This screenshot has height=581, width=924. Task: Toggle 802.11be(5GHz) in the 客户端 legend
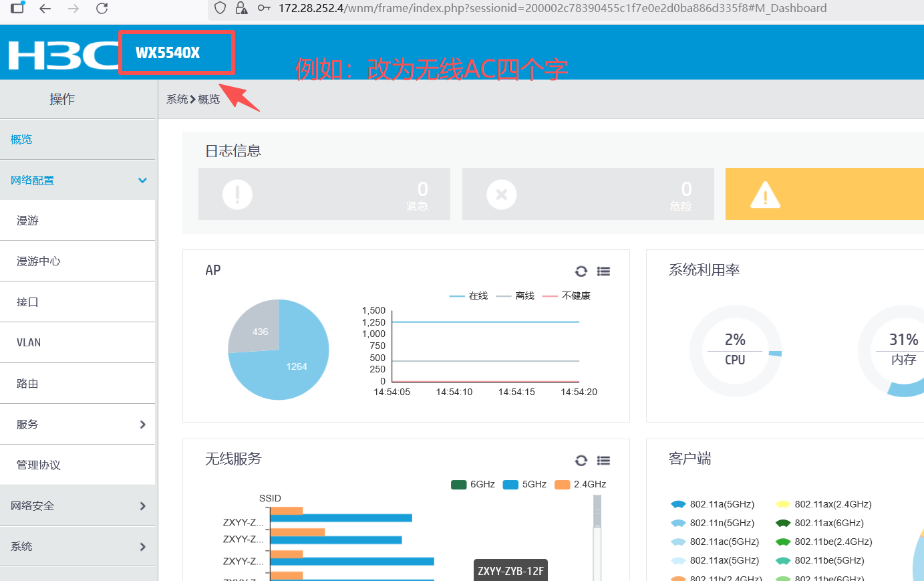(x=820, y=560)
